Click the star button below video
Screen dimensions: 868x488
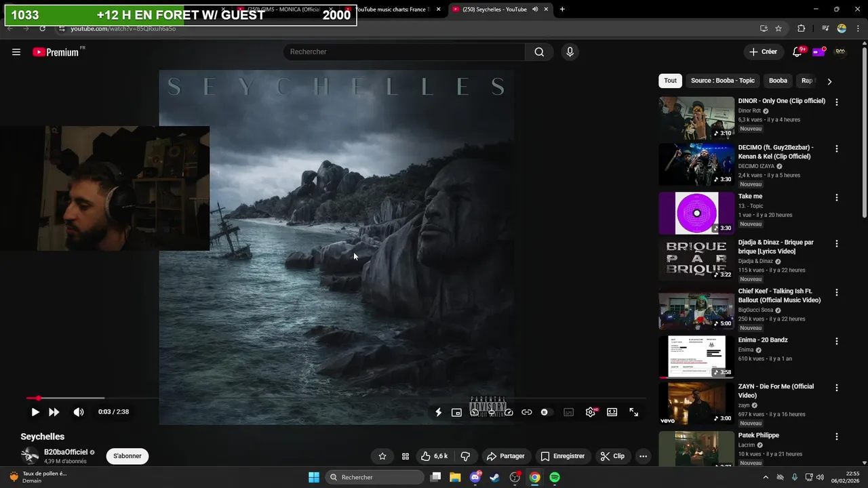click(382, 456)
